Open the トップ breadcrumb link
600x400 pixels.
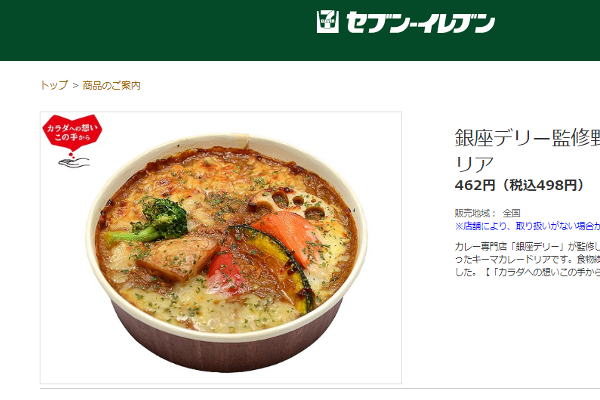[x=54, y=85]
